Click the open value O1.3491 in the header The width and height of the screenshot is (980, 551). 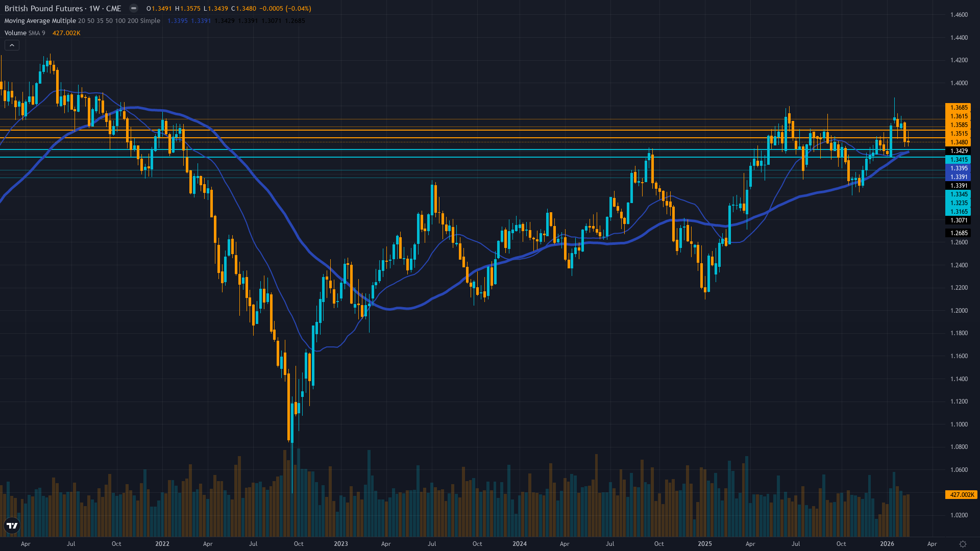(159, 9)
